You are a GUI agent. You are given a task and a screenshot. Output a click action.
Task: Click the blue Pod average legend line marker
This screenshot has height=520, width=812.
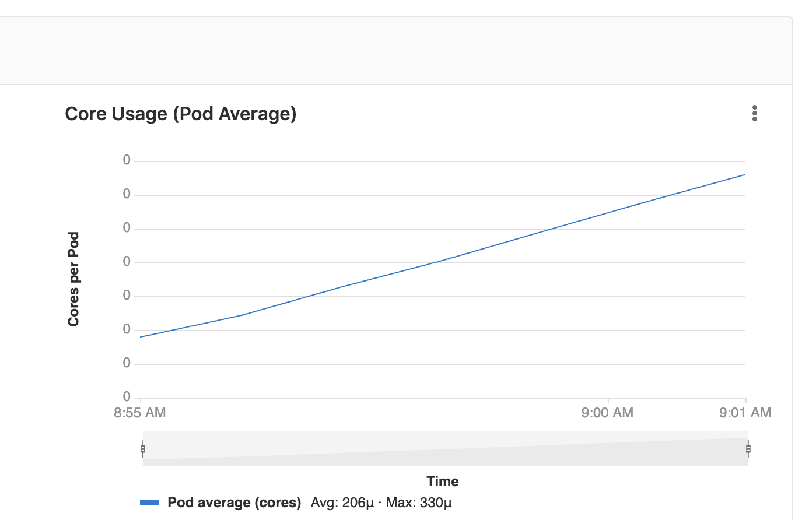150,502
